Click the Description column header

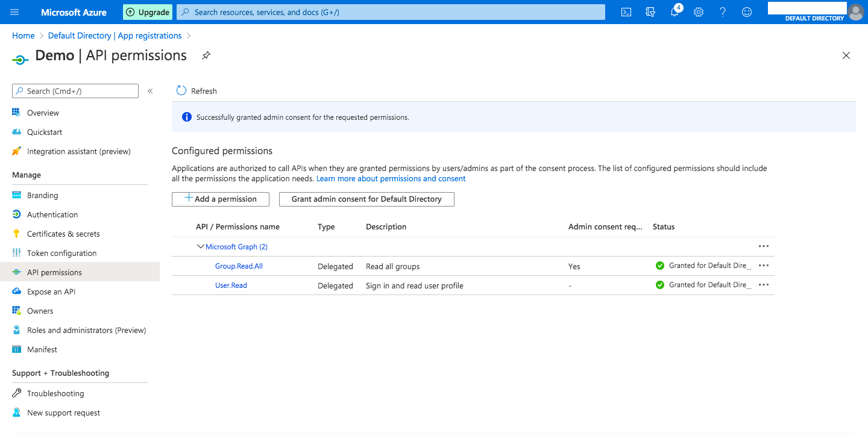point(386,227)
